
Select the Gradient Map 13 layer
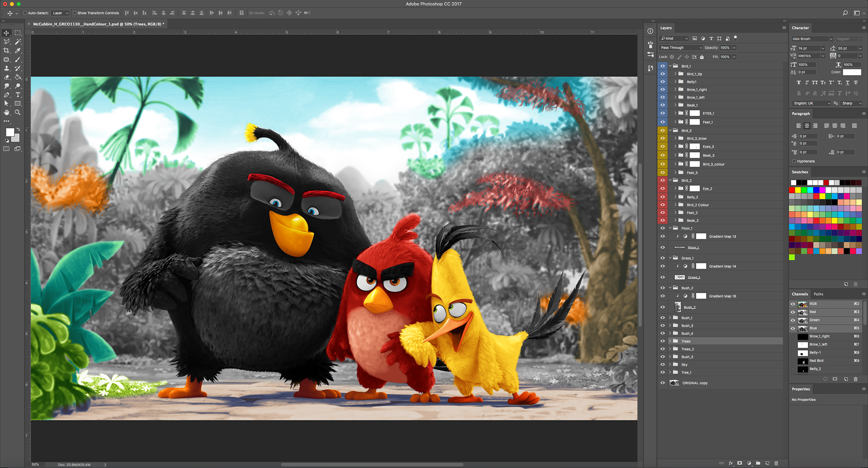click(x=720, y=236)
